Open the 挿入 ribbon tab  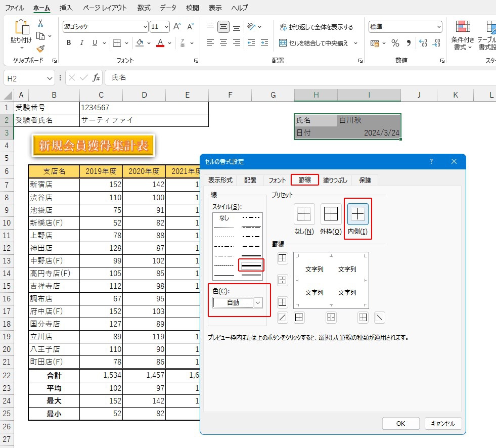(x=66, y=8)
